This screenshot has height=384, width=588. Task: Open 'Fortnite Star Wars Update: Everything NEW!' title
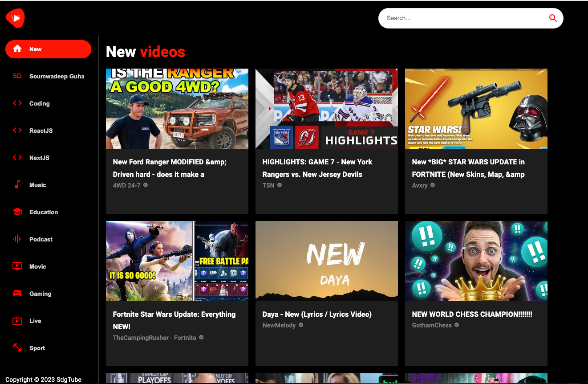tap(174, 320)
